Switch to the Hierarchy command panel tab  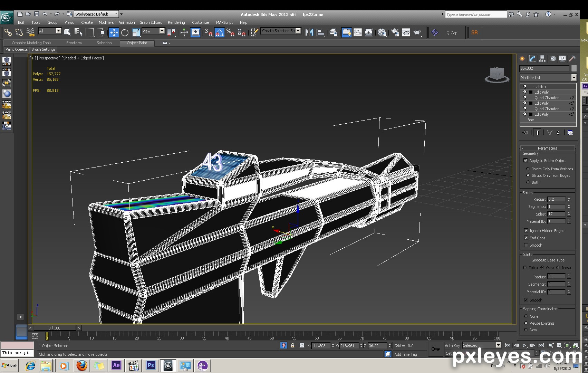542,59
